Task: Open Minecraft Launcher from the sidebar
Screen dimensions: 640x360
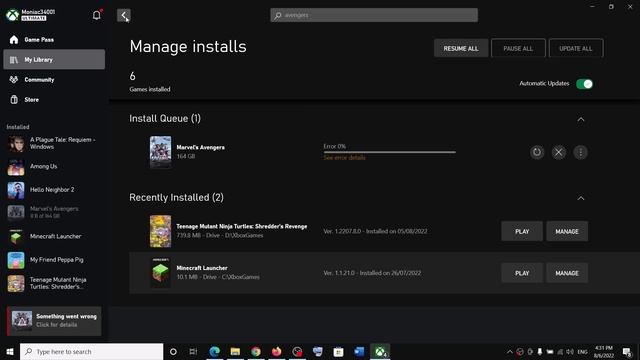Action: (x=54, y=236)
